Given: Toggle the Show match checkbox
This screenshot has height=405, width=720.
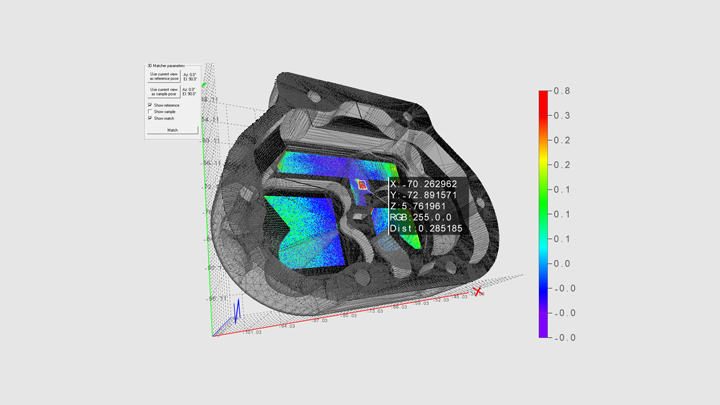Looking at the screenshot, I should [x=150, y=118].
